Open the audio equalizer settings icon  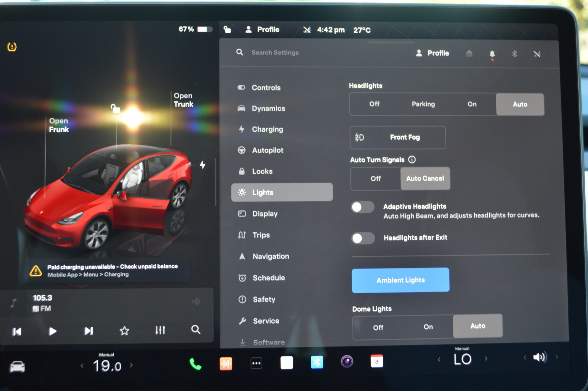tap(160, 330)
